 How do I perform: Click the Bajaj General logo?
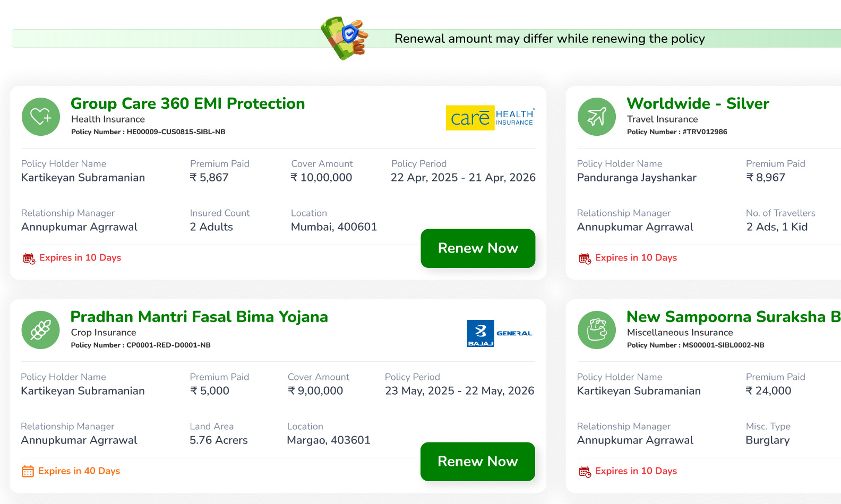point(500,333)
